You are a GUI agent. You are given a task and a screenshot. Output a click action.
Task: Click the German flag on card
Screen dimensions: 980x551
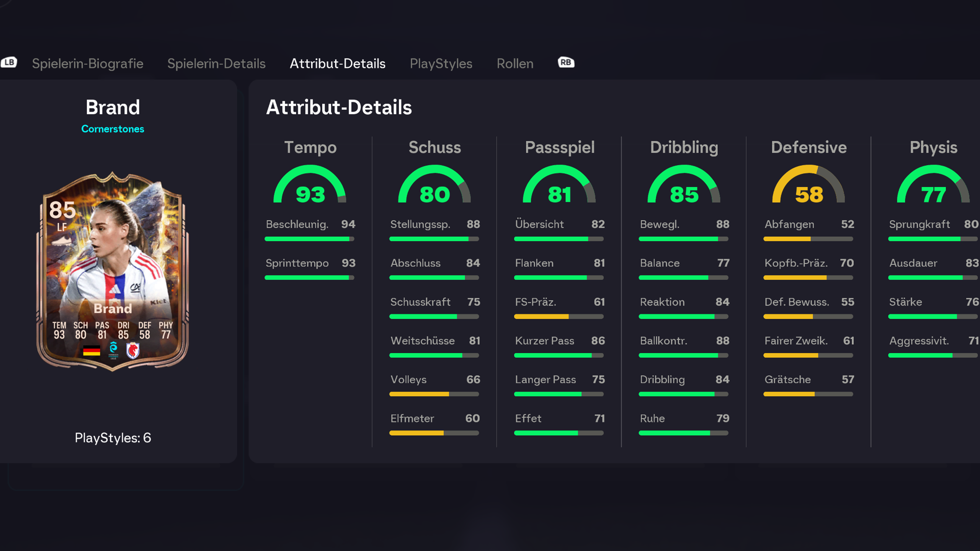tap(91, 350)
